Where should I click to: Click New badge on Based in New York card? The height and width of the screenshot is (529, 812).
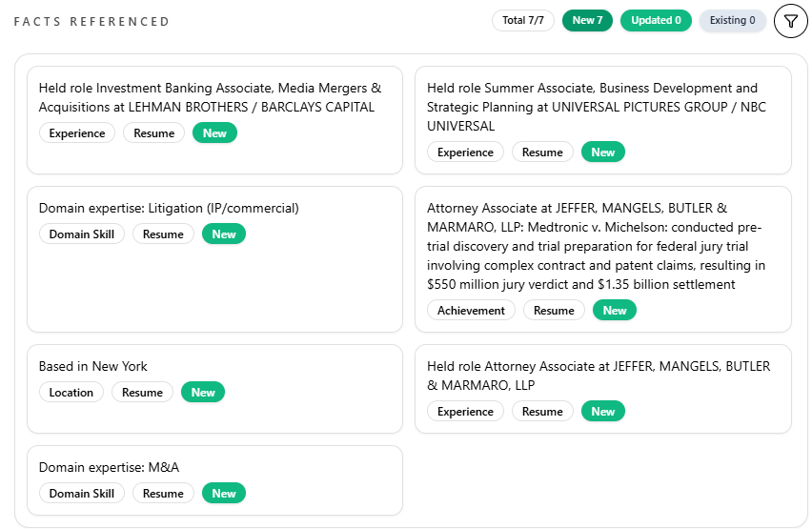(202, 392)
